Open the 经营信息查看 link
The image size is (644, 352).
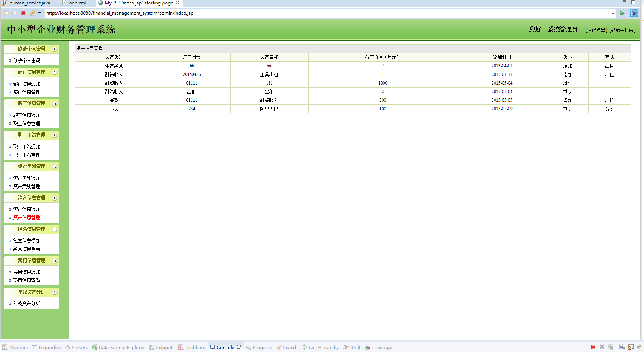click(27, 249)
